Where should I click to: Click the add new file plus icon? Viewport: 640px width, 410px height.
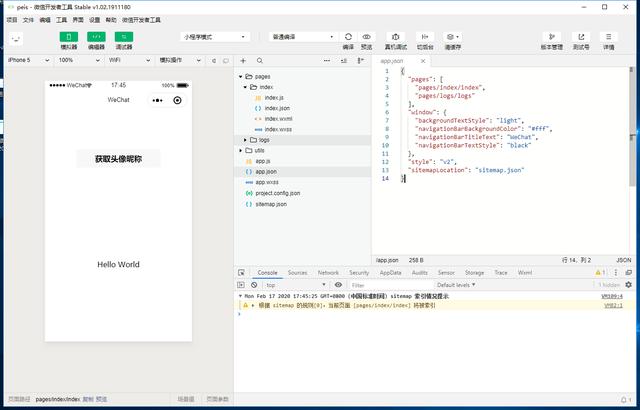coord(243,61)
